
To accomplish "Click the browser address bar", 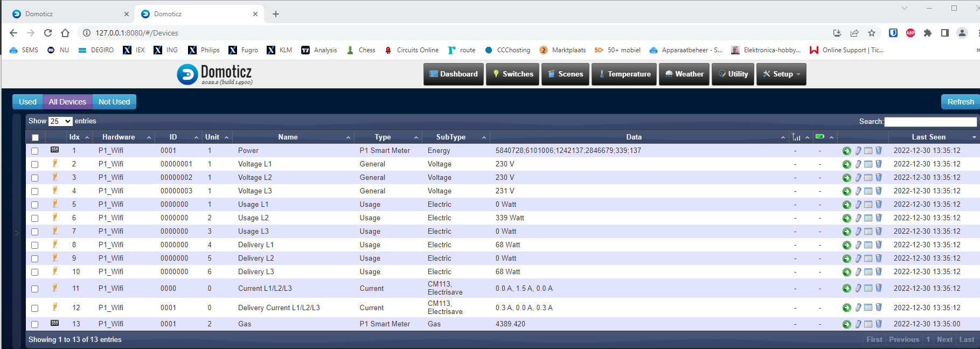I will [x=453, y=33].
